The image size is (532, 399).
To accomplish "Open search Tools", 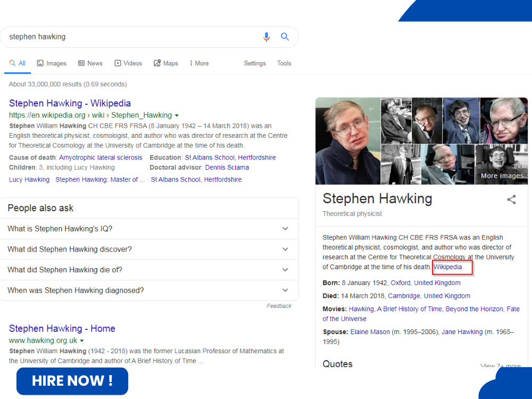I will click(x=284, y=63).
